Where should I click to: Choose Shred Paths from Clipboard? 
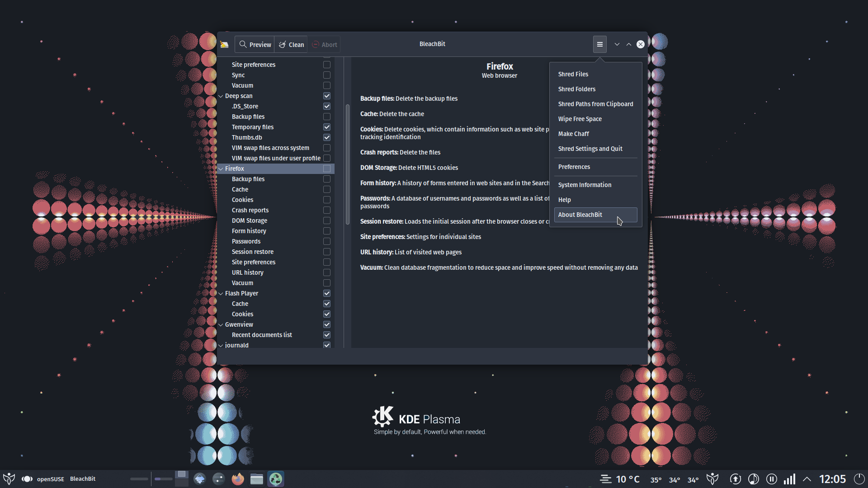(x=595, y=104)
